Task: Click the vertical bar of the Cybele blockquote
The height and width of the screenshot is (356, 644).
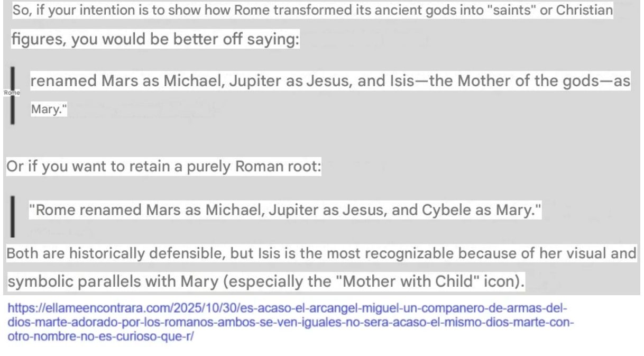Action: point(13,215)
